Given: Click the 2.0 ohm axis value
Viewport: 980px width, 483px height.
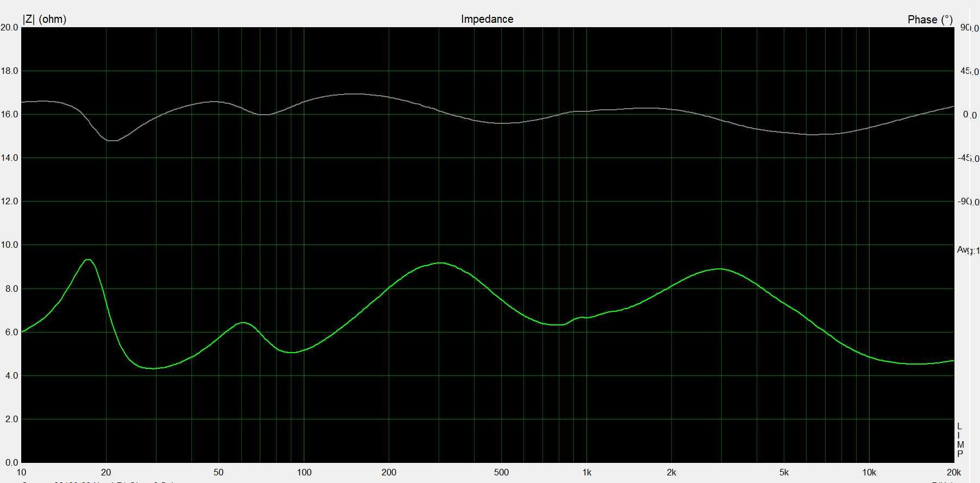Looking at the screenshot, I should [x=11, y=419].
